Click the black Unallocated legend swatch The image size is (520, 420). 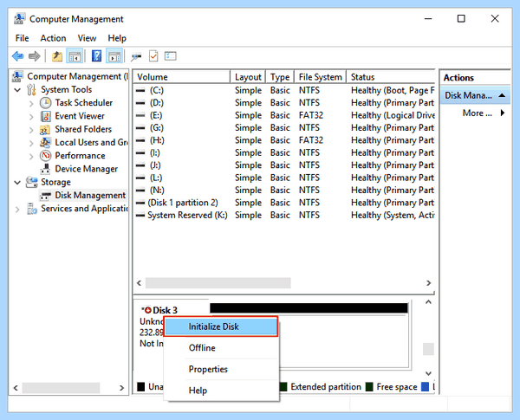pos(141,386)
